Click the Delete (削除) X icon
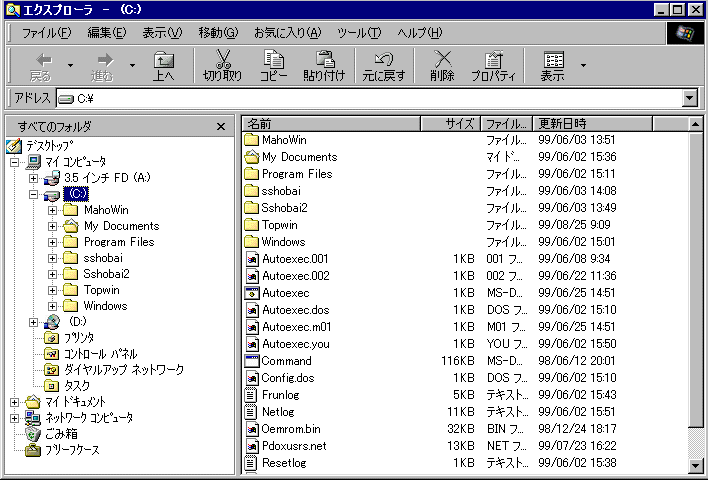This screenshot has width=708, height=480. coord(442,59)
